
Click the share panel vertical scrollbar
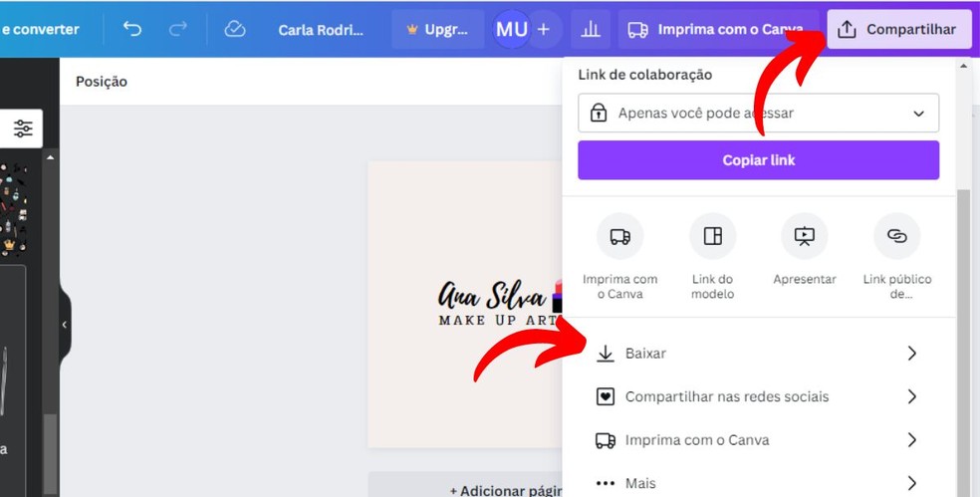[x=964, y=344]
